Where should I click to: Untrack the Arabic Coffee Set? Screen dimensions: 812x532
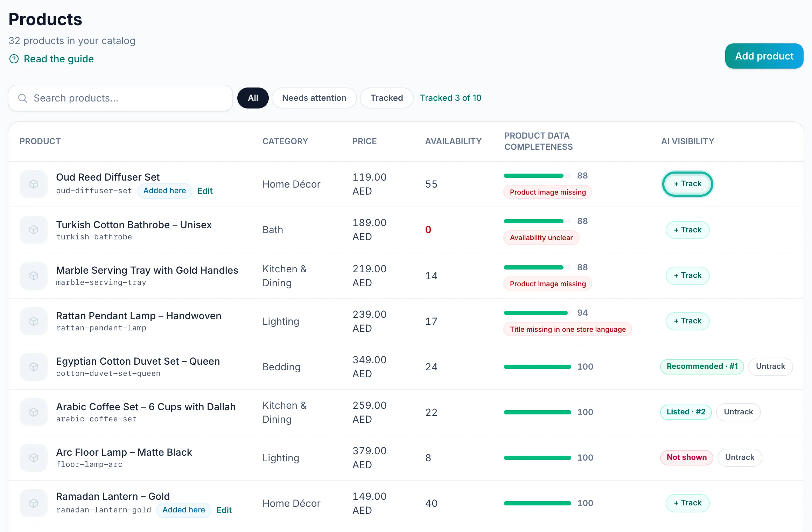738,412
